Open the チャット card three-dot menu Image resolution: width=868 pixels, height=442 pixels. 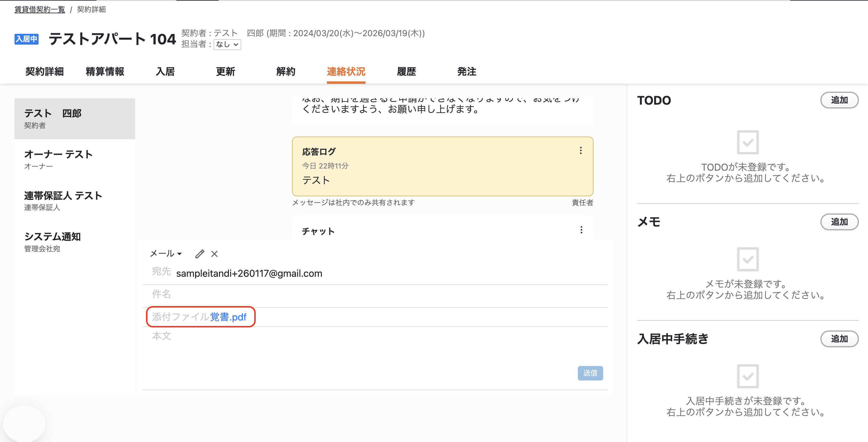click(581, 230)
